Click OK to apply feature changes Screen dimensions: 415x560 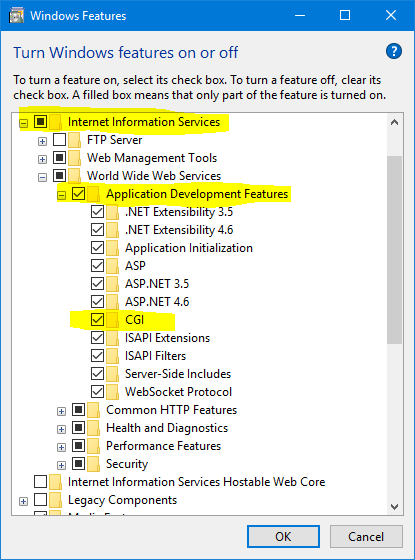point(283,536)
